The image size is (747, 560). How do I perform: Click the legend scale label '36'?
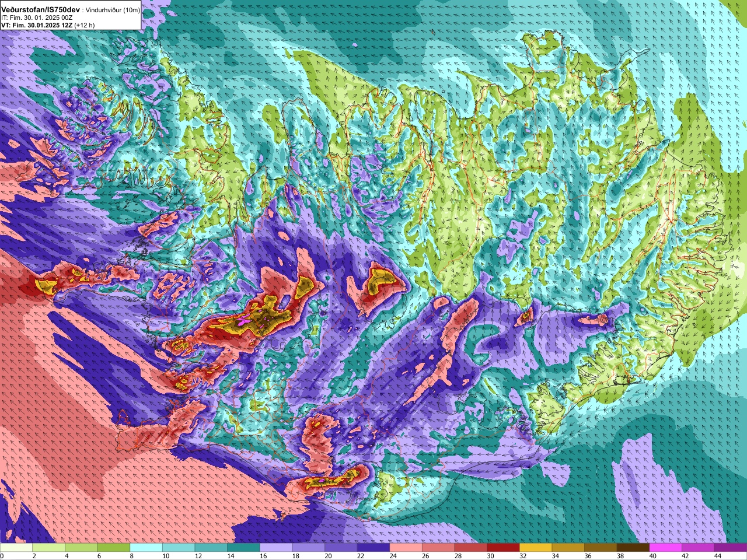click(x=588, y=556)
